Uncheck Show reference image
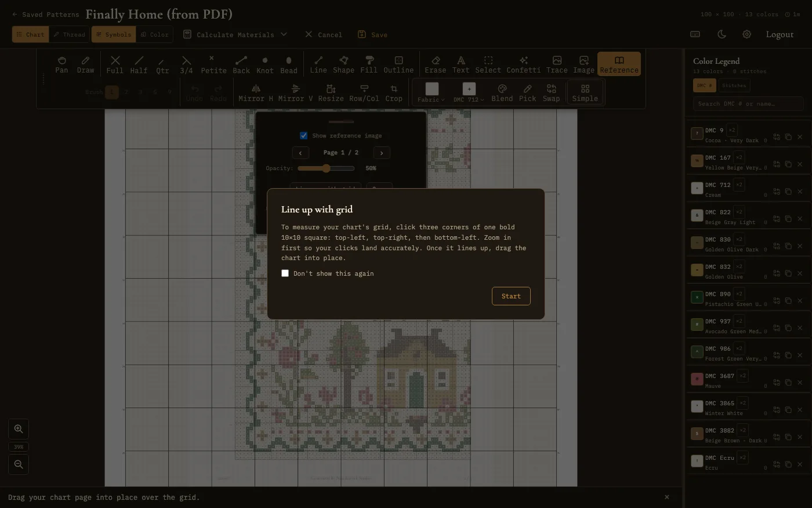 click(x=303, y=135)
